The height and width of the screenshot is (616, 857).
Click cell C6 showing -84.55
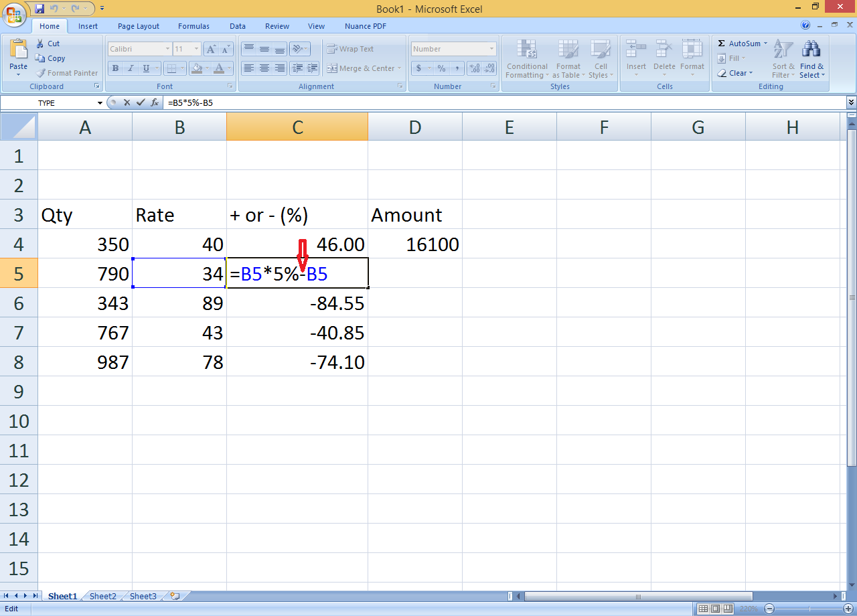(x=297, y=303)
